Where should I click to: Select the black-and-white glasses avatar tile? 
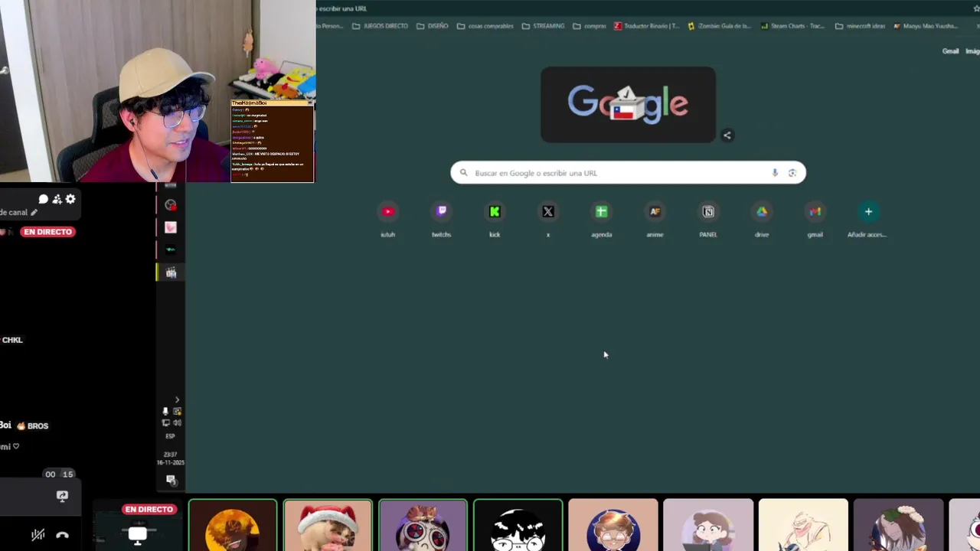pyautogui.click(x=518, y=526)
